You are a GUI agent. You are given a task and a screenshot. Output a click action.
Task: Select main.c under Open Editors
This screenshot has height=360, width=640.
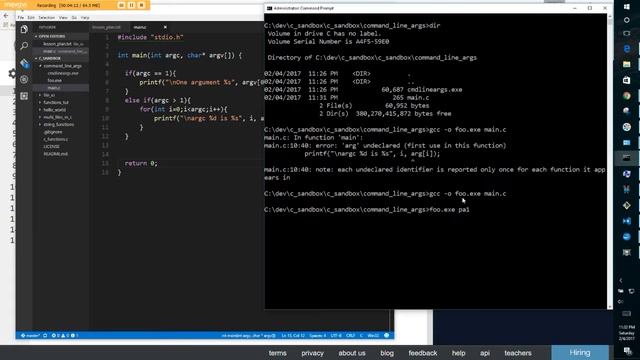click(60, 51)
